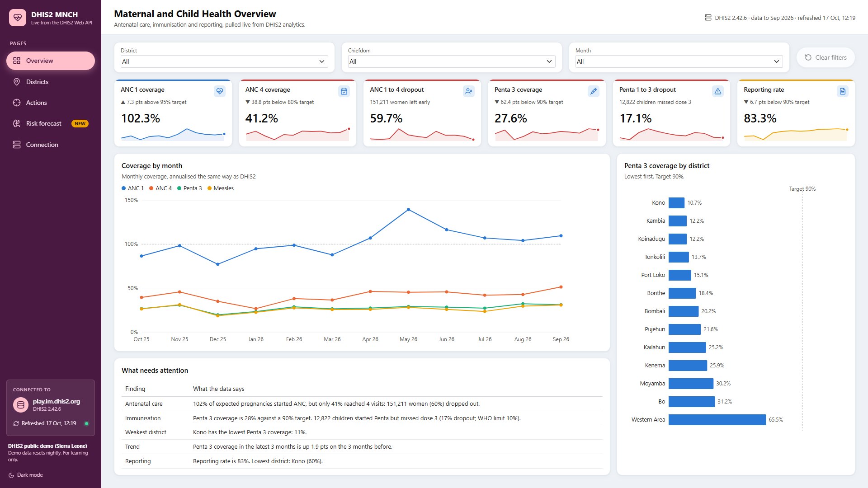Image resolution: width=868 pixels, height=488 pixels.
Task: Click the Bo bar showing 31.2%
Action: (x=692, y=402)
